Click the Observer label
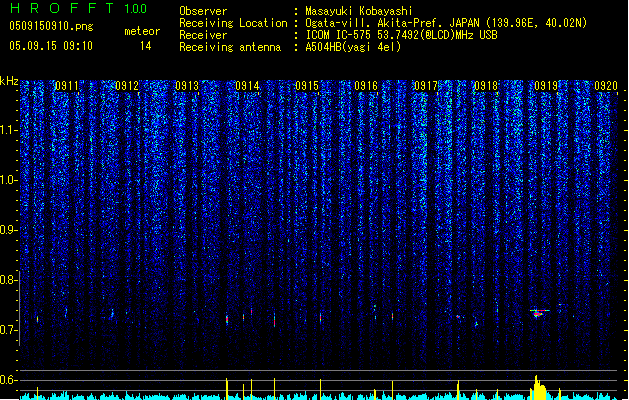 [203, 11]
